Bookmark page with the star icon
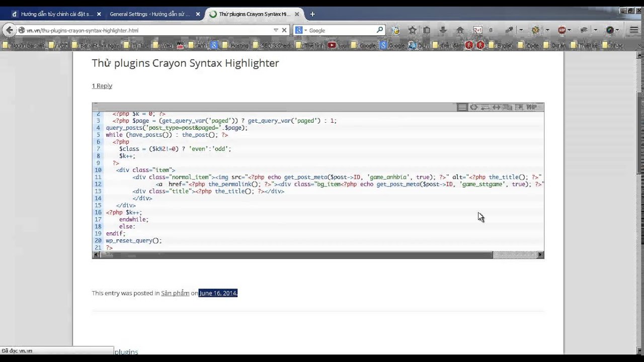644x362 pixels. pos(413,30)
